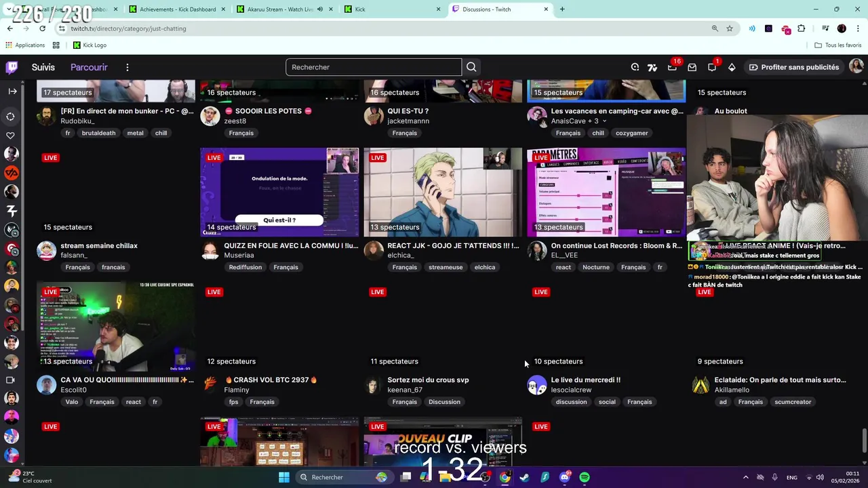Reload the page with the refresh button
Screen dimensions: 868x488
pyautogui.click(x=42, y=28)
